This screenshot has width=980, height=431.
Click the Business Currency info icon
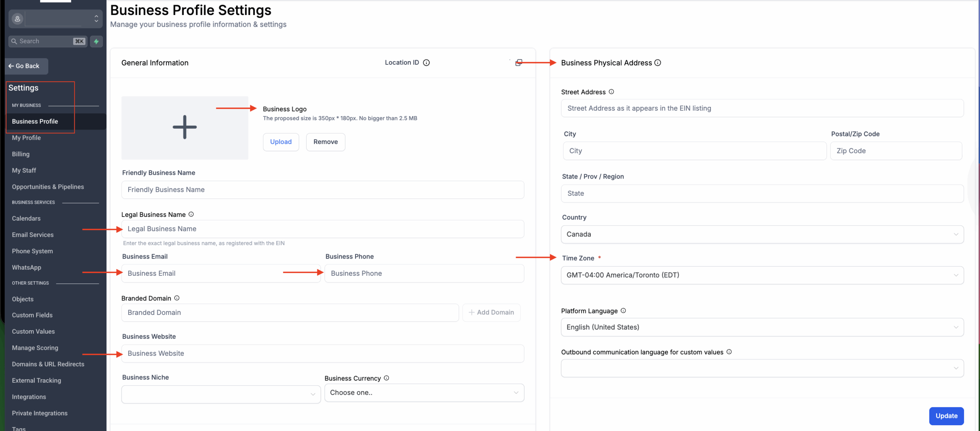[x=387, y=378]
